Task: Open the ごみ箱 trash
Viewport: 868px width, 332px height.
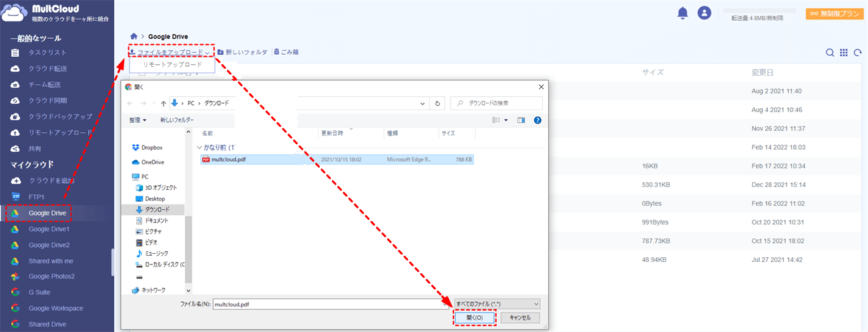Action: 286,52
